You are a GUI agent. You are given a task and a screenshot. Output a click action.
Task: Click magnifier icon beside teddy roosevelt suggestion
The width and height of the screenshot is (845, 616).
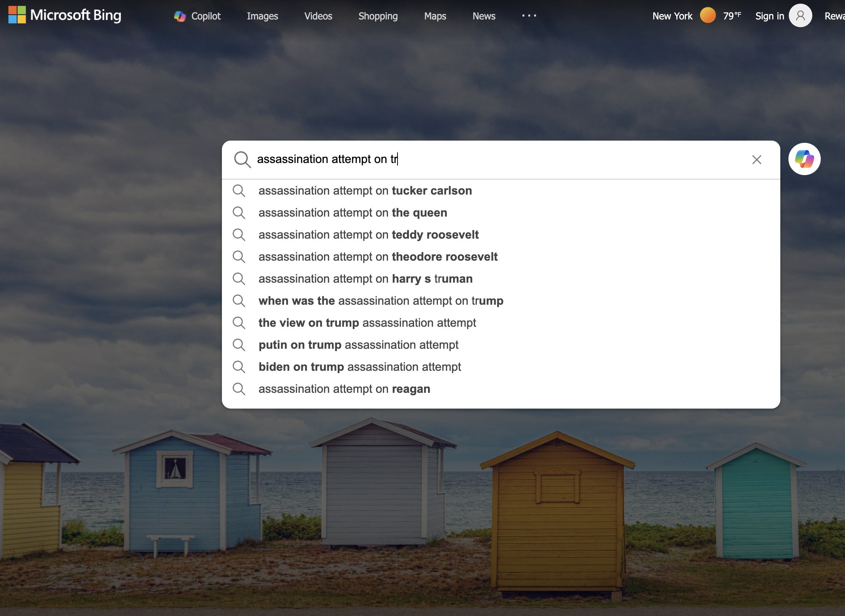click(x=239, y=235)
